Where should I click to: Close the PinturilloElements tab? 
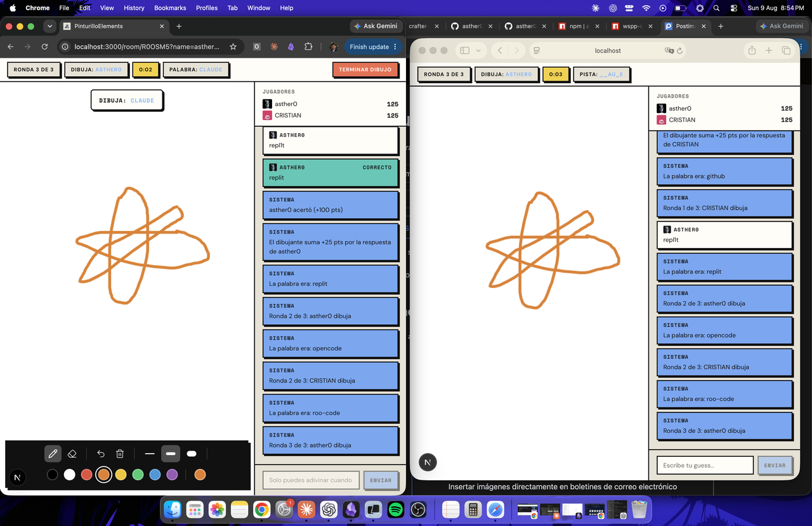click(x=162, y=26)
